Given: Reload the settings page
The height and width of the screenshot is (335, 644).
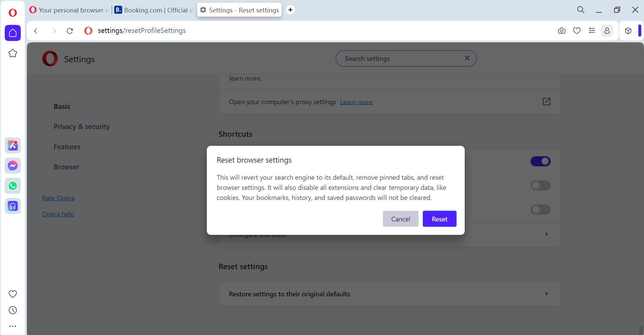Looking at the screenshot, I should tap(70, 31).
